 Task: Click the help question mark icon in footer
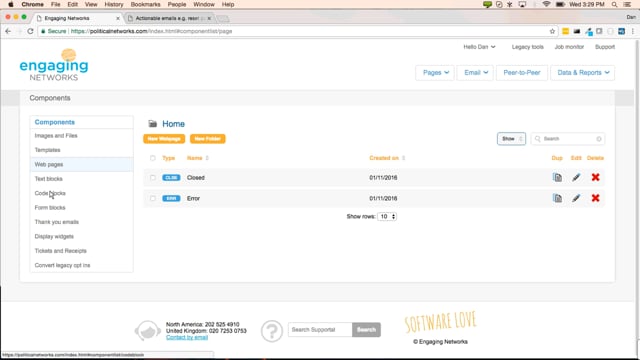click(x=272, y=331)
